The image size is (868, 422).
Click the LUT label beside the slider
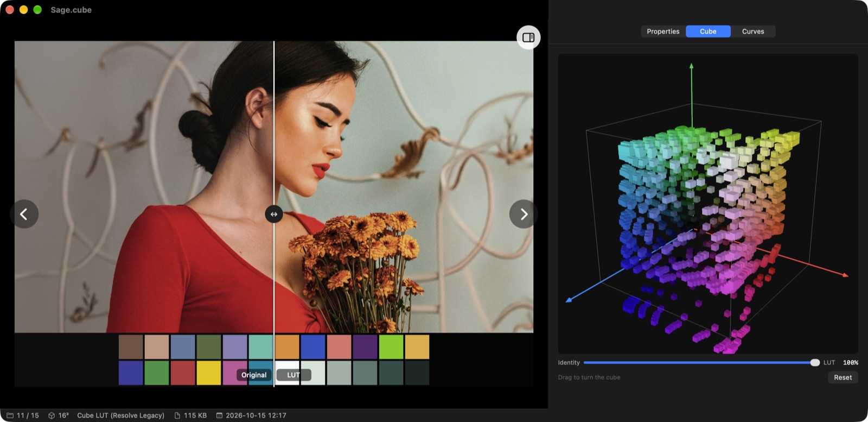pyautogui.click(x=829, y=362)
